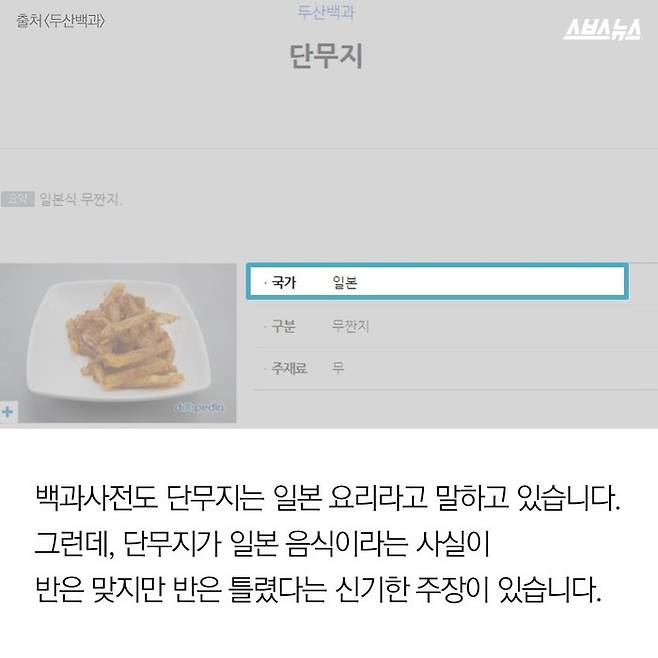Click the doopedia watermark on photo
This screenshot has height=658, width=658.
199,407
